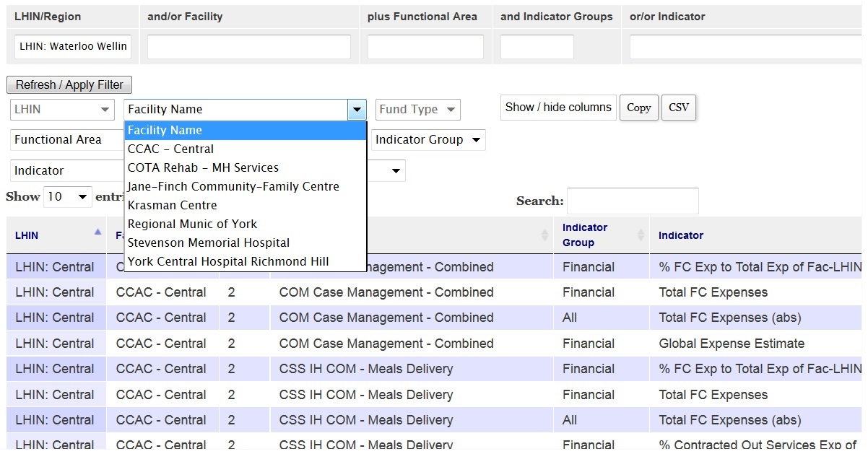Click the and/or Facility filter input
The height and width of the screenshot is (454, 868).
(x=248, y=47)
